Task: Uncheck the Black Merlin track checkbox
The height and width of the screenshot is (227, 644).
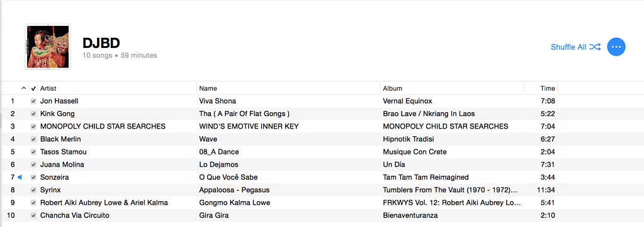Action: pyautogui.click(x=33, y=139)
